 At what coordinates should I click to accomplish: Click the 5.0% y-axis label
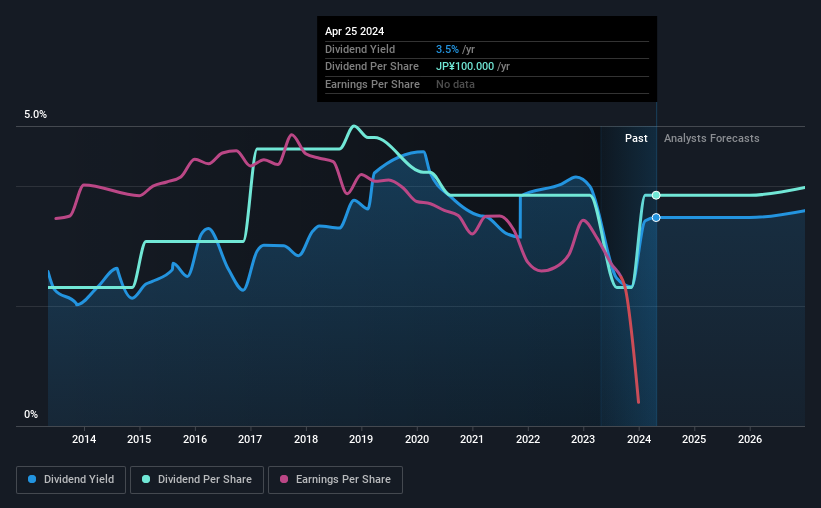click(x=35, y=114)
